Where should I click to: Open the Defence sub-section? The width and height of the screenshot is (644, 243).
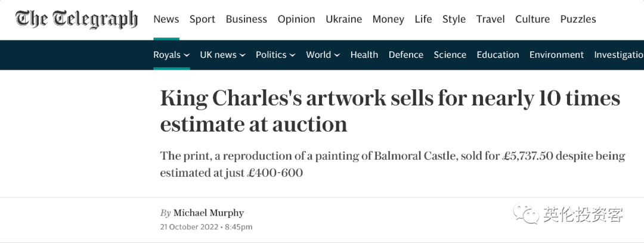click(406, 55)
